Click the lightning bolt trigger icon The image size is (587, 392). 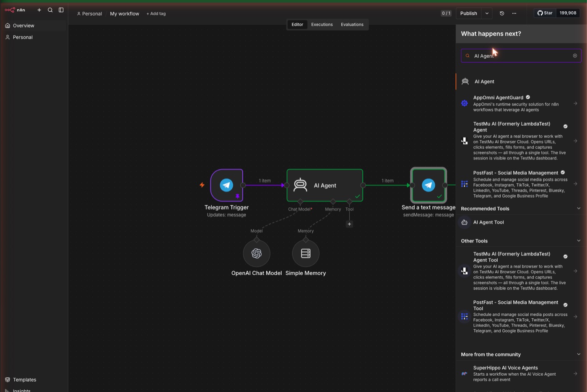tap(202, 185)
